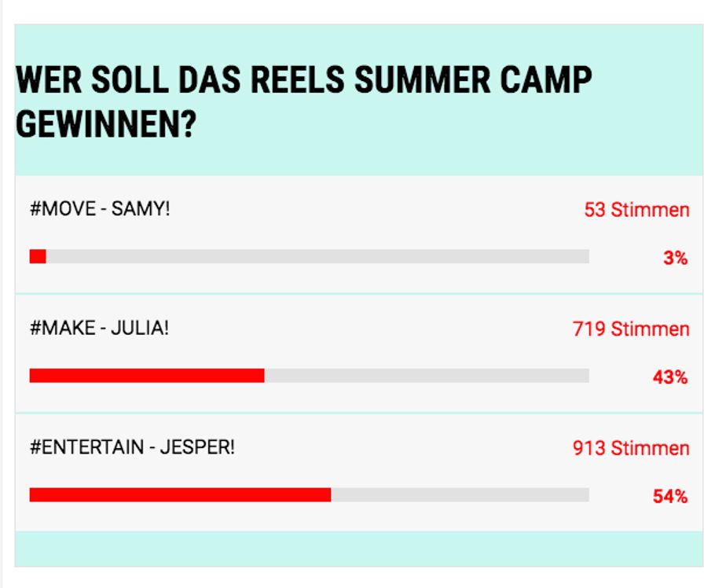Image resolution: width=715 pixels, height=588 pixels.
Task: Click the 719 Stimmen vote count
Action: [631, 329]
